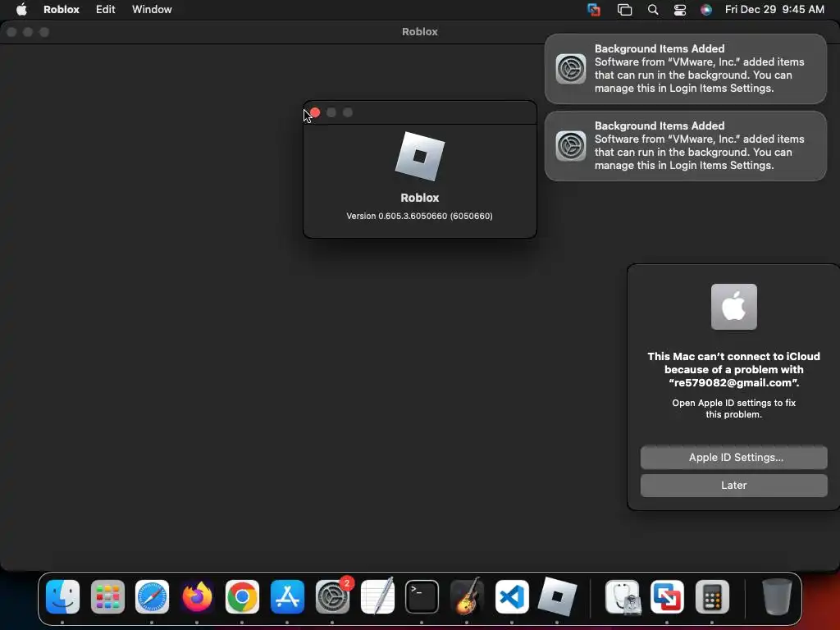Open System Settings with badge in Dock
The height and width of the screenshot is (630, 840).
(332, 596)
